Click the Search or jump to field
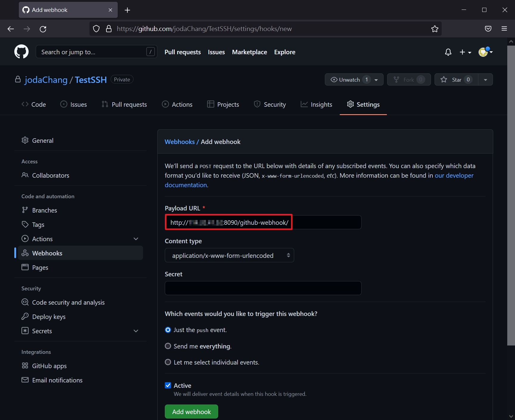The image size is (515, 420). pyautogui.click(x=96, y=52)
